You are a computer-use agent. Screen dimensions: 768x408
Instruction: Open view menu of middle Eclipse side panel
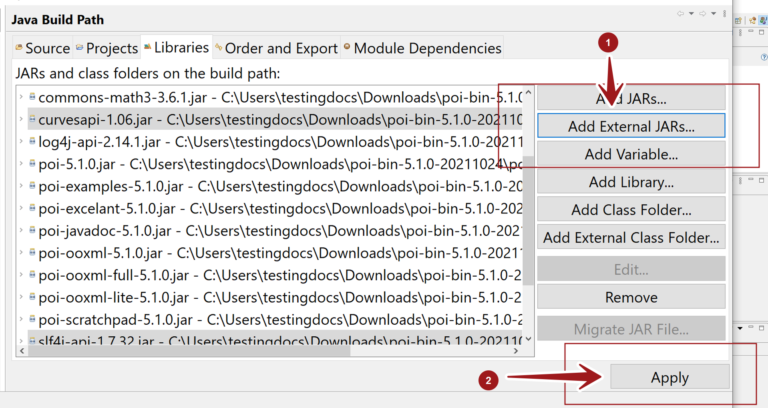coord(740,181)
